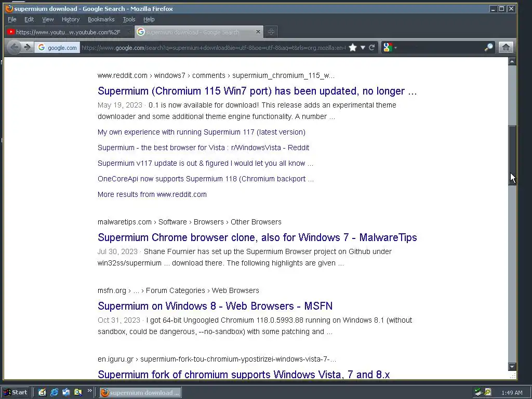
Task: Click the malwaretips.com breadcrumb text
Action: (125, 222)
